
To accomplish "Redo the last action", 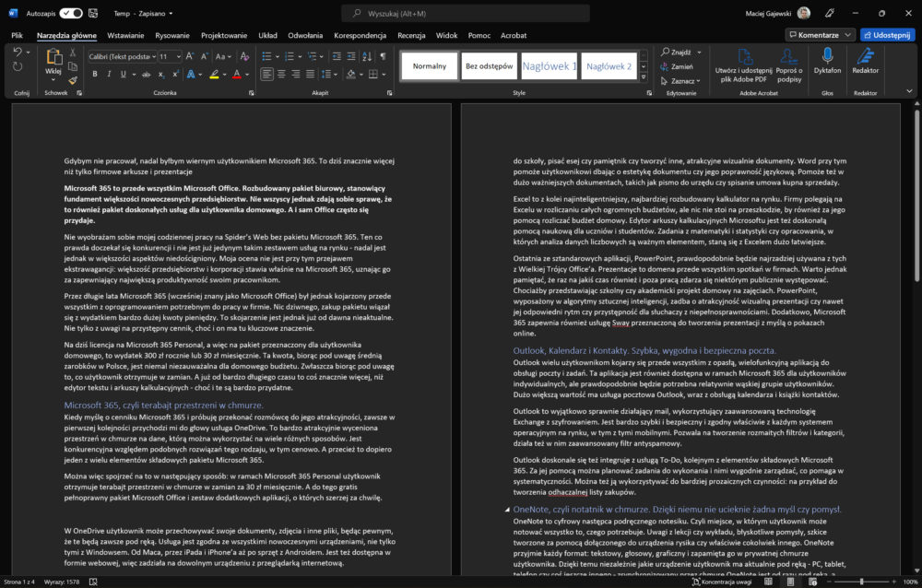I will coord(17,67).
